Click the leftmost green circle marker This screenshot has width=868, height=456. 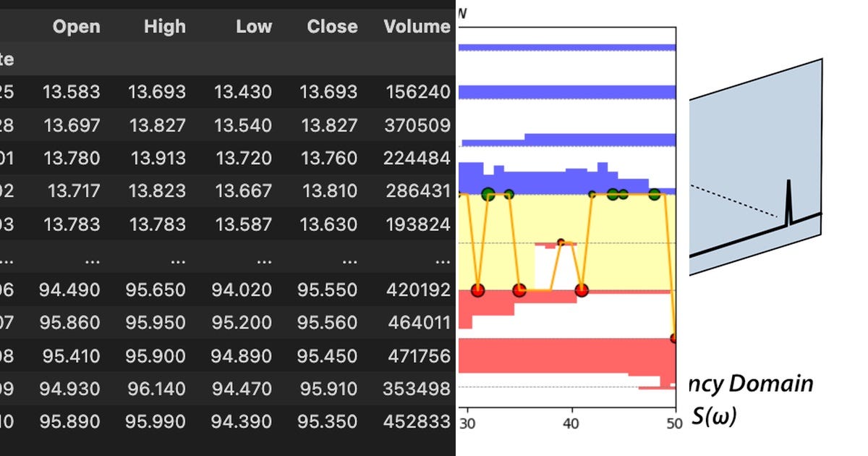point(488,194)
